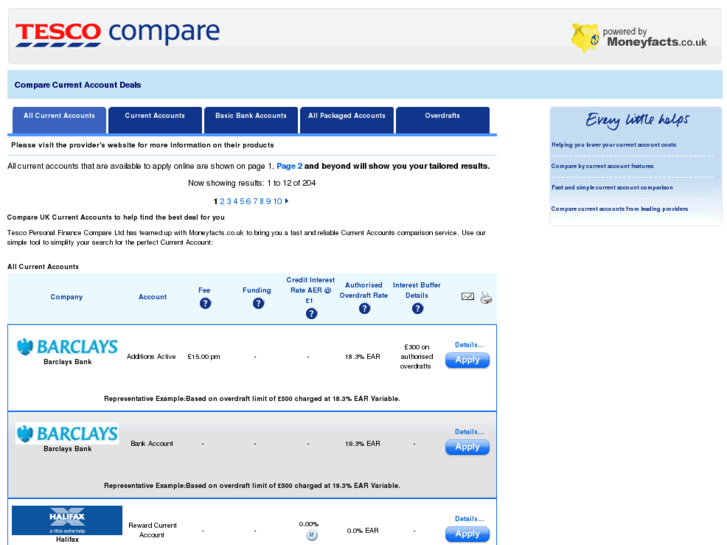Image resolution: width=727 pixels, height=545 pixels.
Task: Click the 19.3% EAR overdraft rate
Action: (363, 443)
